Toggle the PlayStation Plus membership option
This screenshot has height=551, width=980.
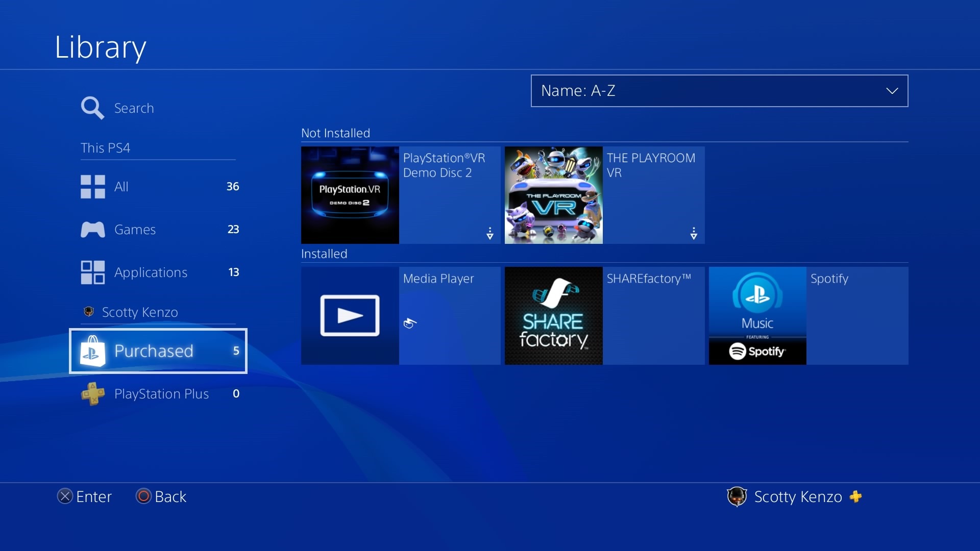click(160, 393)
